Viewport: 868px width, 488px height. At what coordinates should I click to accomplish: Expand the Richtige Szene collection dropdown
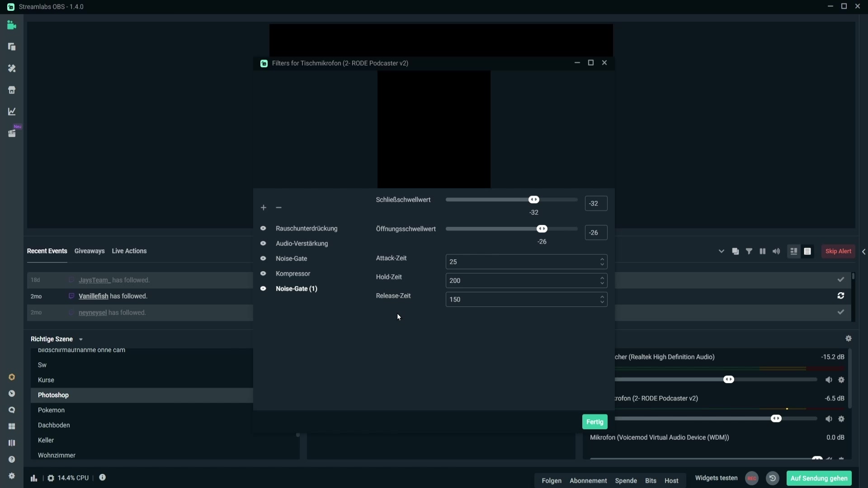[x=81, y=339]
